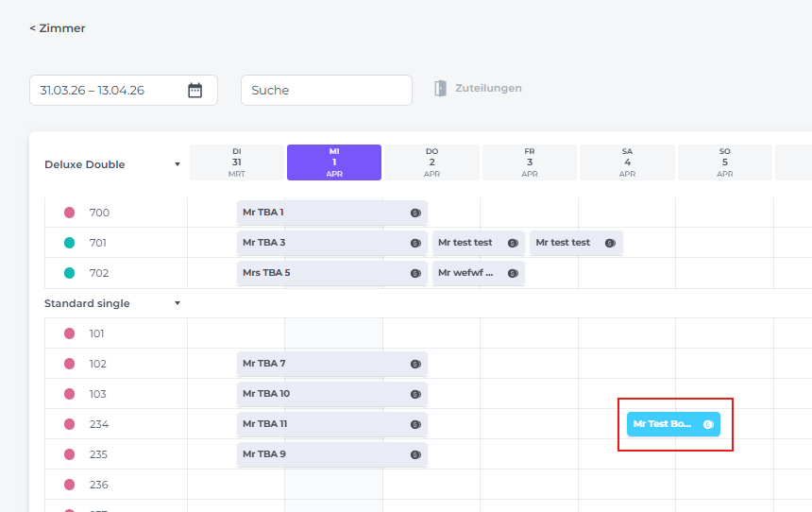
Task: Collapse the Standard single room group
Action: coord(177,303)
